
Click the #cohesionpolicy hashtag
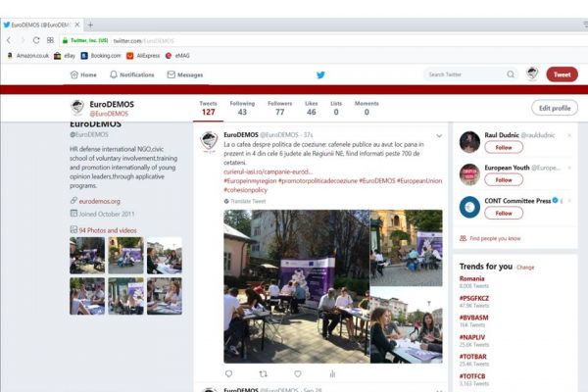[246, 190]
